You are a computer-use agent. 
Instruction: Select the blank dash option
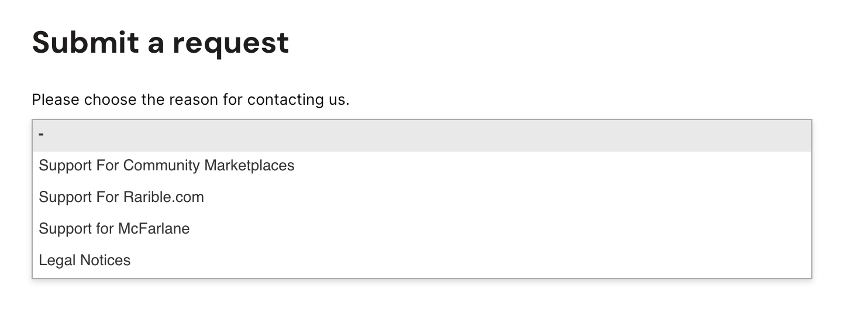[x=421, y=135]
